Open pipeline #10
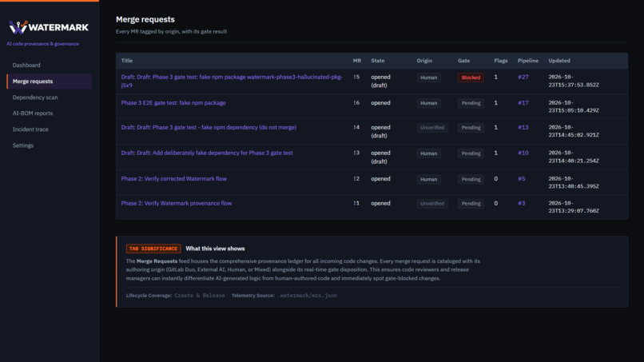Image resolution: width=644 pixels, height=362 pixels. [523, 153]
